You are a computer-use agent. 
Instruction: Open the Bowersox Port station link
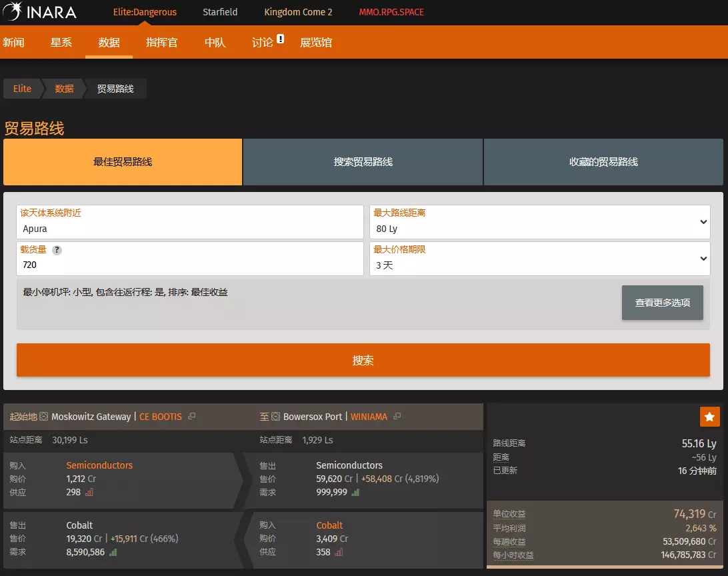pyautogui.click(x=313, y=417)
